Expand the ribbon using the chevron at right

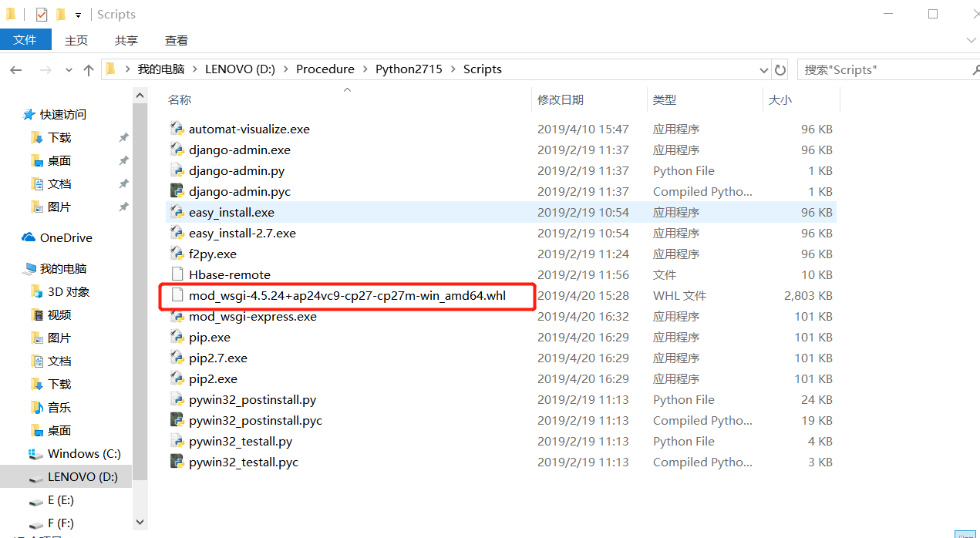coord(971,40)
